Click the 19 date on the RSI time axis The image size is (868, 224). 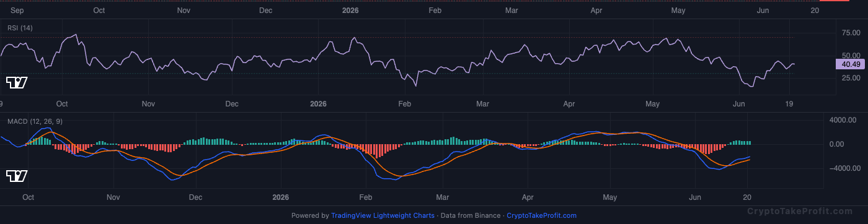(x=790, y=104)
